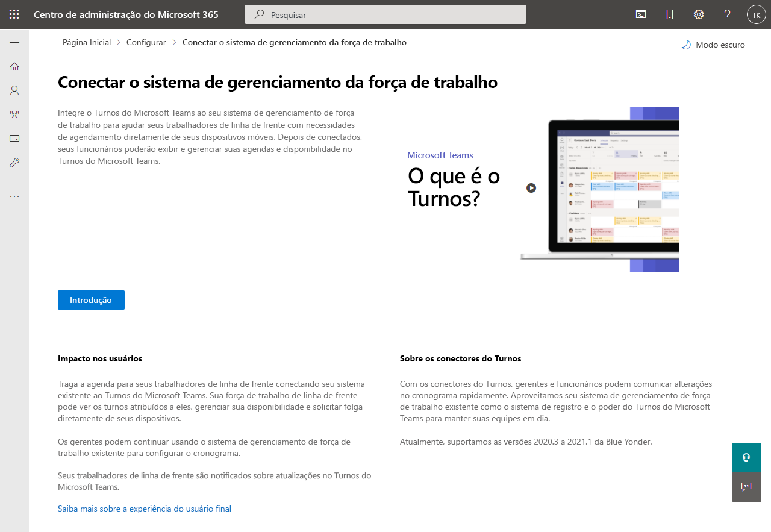Open Teams and groups sidebar icon

(14, 114)
